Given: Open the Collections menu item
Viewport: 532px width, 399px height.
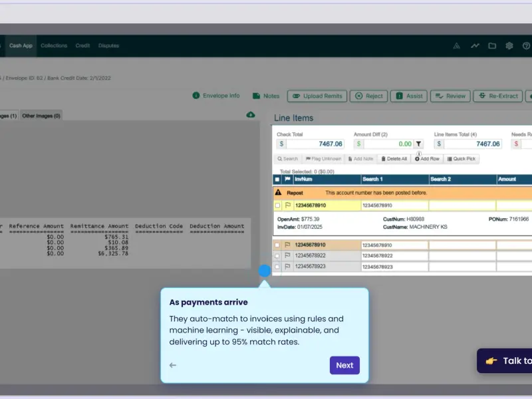Looking at the screenshot, I should click(x=54, y=46).
